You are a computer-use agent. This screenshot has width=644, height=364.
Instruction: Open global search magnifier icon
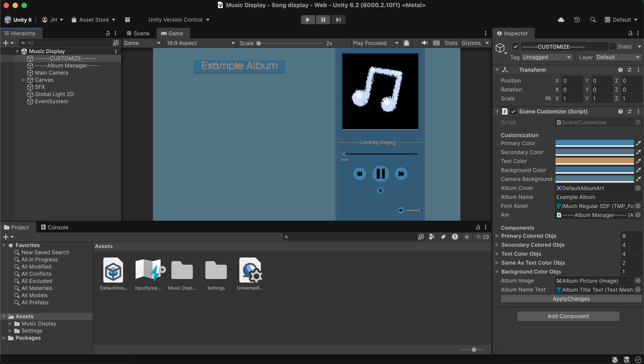(x=593, y=20)
